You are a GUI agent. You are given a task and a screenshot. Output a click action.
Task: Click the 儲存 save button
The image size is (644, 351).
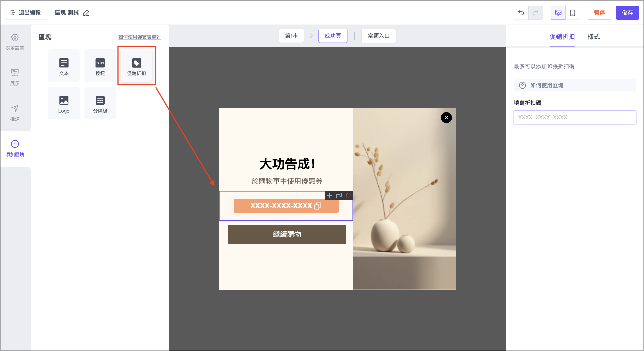[x=627, y=13]
